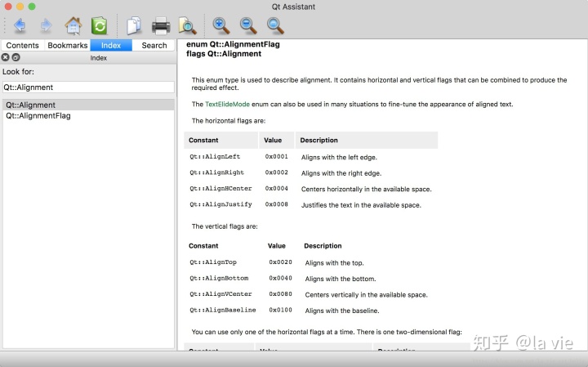Open the TextElideMode link
Screen dimensions: 588x367
pyautogui.click(x=227, y=105)
